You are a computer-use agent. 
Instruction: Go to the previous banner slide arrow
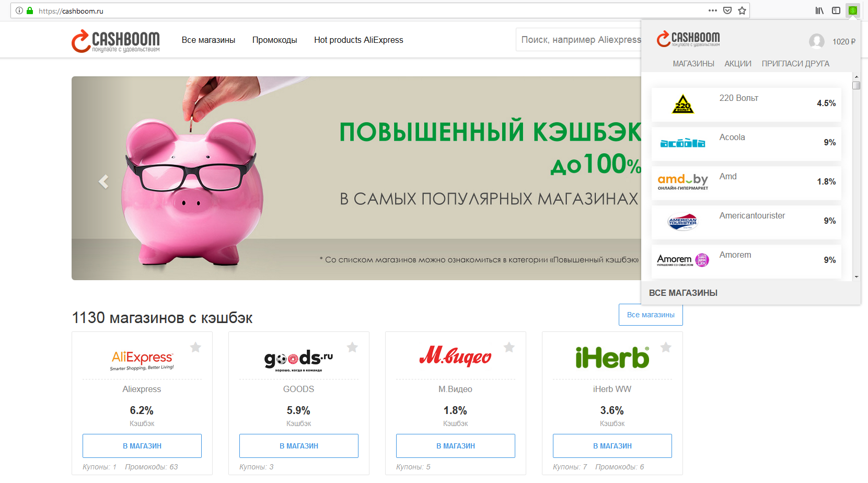point(103,181)
